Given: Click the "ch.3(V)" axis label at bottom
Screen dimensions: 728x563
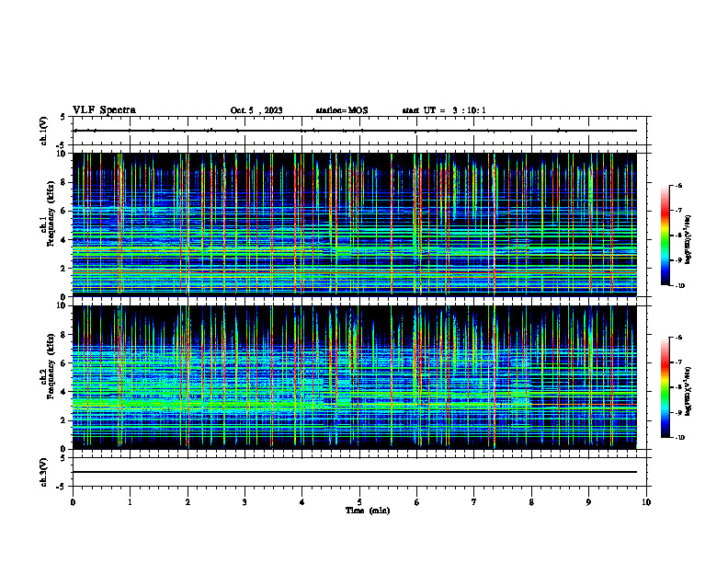Looking at the screenshot, I should tap(43, 472).
